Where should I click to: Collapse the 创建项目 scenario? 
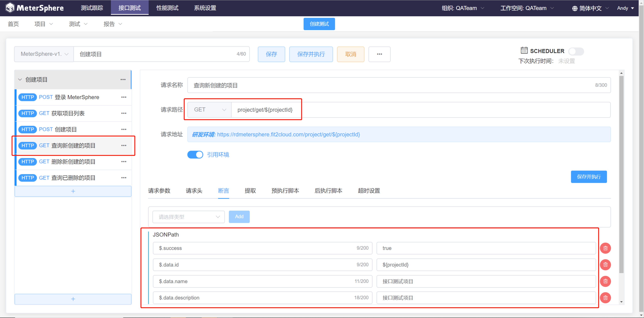point(20,80)
